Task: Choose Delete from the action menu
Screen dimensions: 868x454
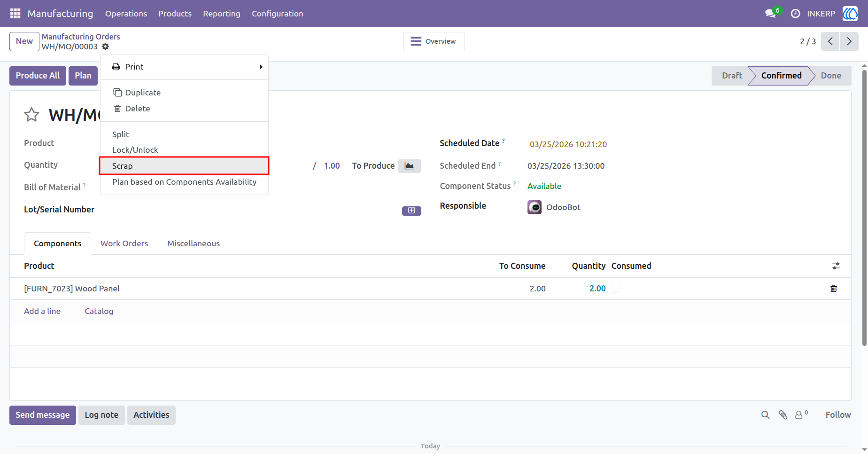Action: 184,109
